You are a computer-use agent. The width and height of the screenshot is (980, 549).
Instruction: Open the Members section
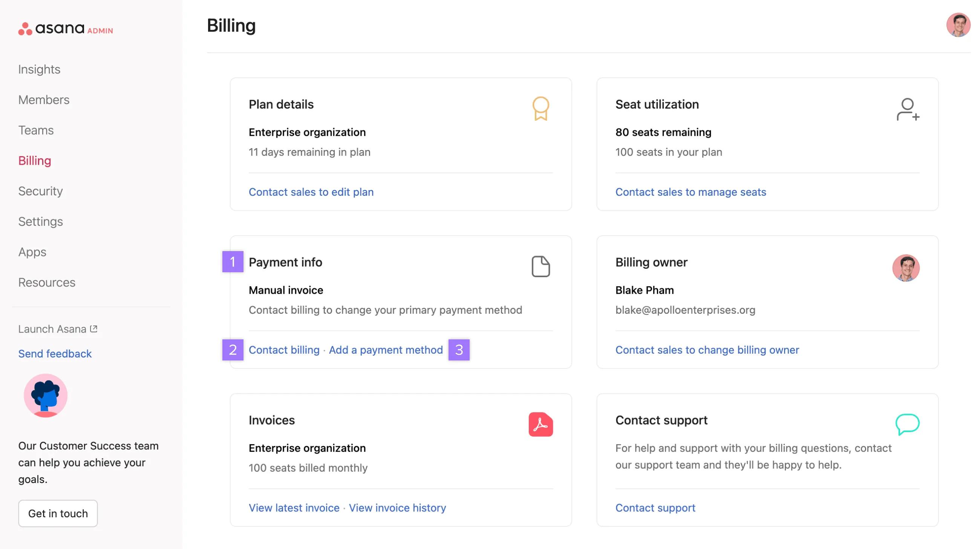44,100
